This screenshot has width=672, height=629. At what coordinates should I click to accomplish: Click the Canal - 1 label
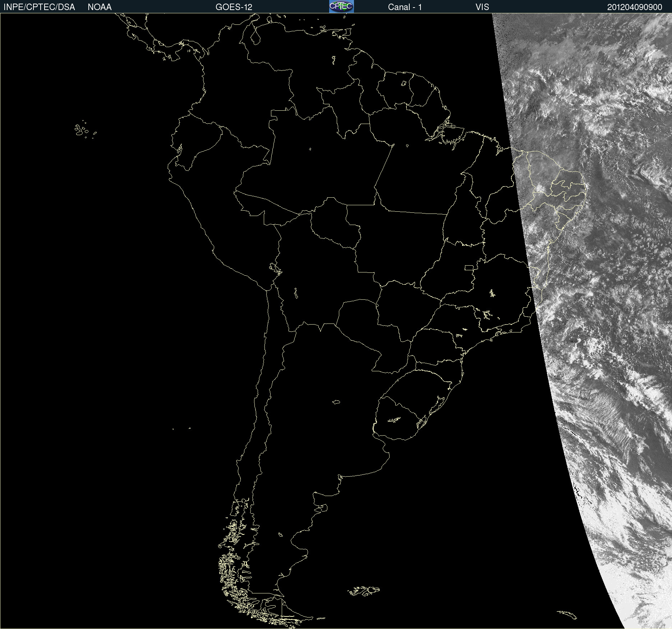[405, 7]
